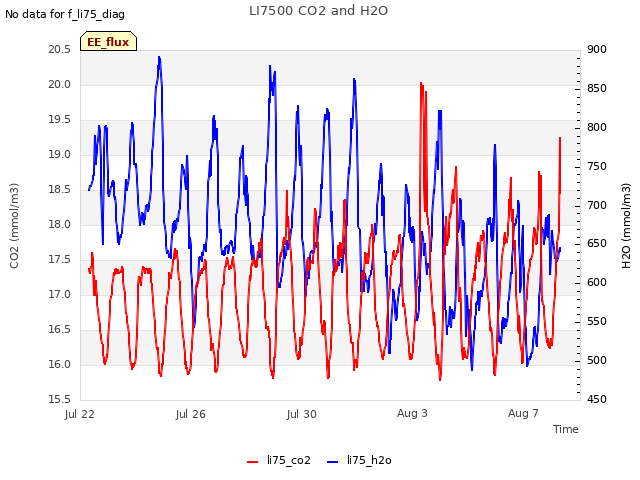
Task: Click the Jul 30 date tick label
Action: 302,414
